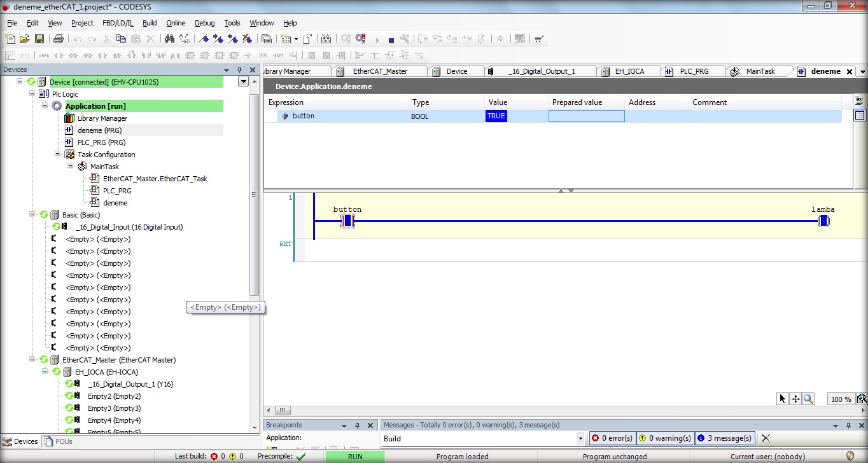Collapse the Task Configuration node

pyautogui.click(x=58, y=154)
